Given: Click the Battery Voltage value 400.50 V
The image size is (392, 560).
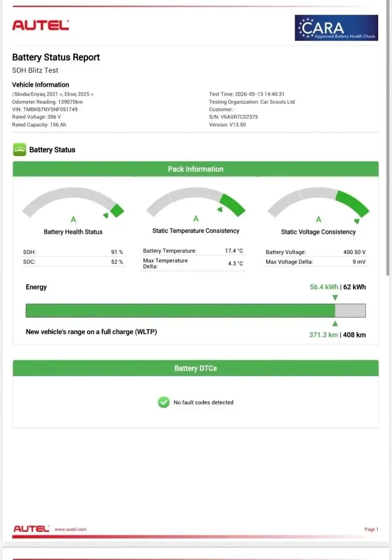Looking at the screenshot, I should pyautogui.click(x=354, y=252).
